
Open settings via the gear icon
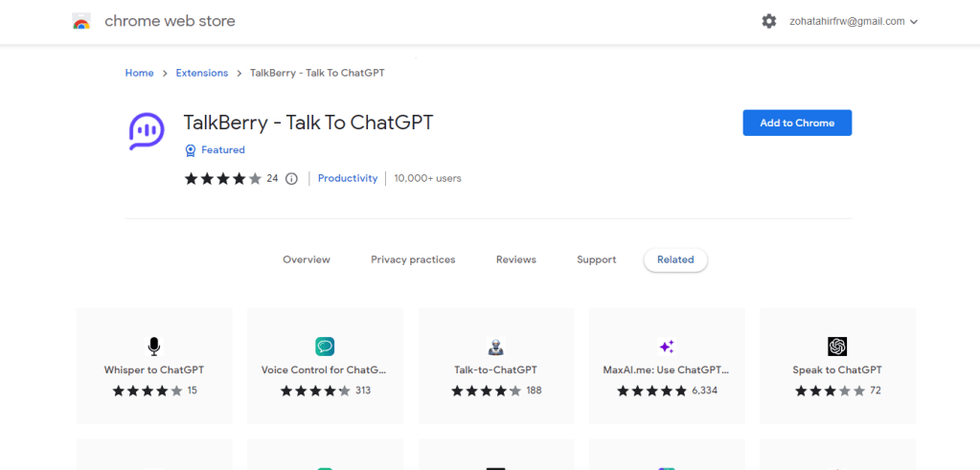coord(768,21)
